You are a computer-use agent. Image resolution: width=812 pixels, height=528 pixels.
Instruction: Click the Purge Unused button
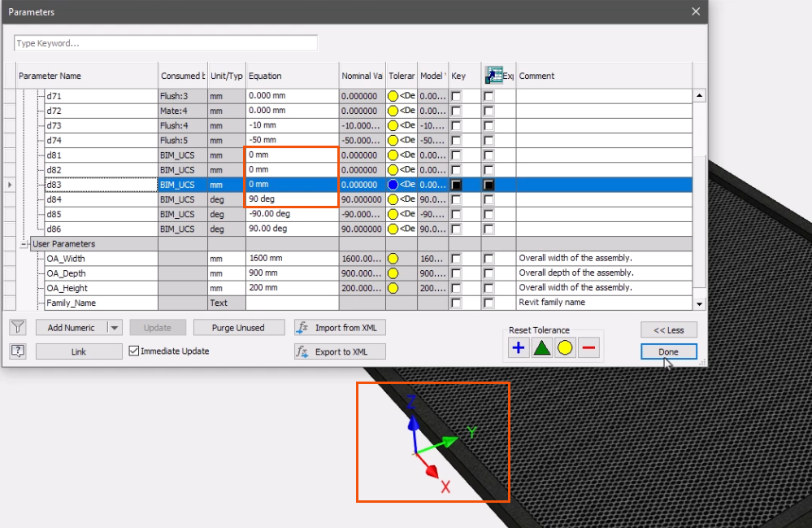point(239,328)
